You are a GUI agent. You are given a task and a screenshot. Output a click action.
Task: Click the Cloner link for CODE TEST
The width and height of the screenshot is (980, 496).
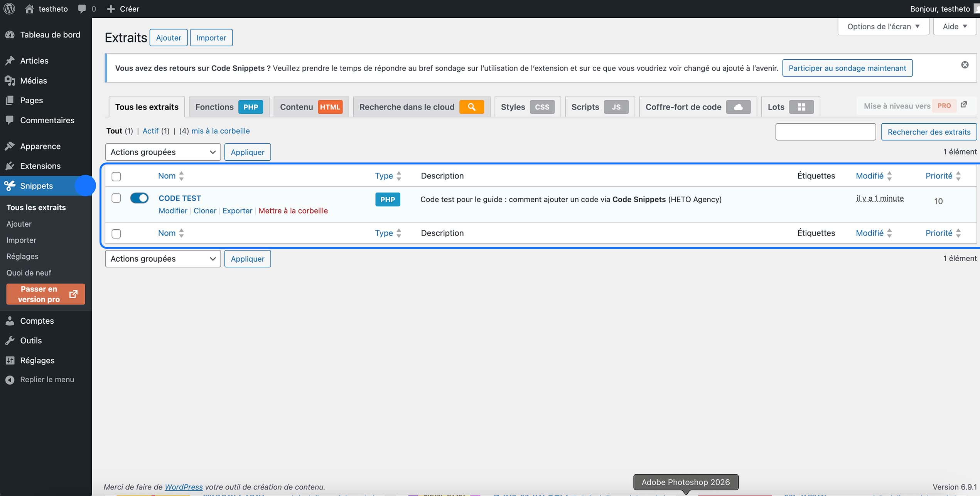tap(205, 210)
